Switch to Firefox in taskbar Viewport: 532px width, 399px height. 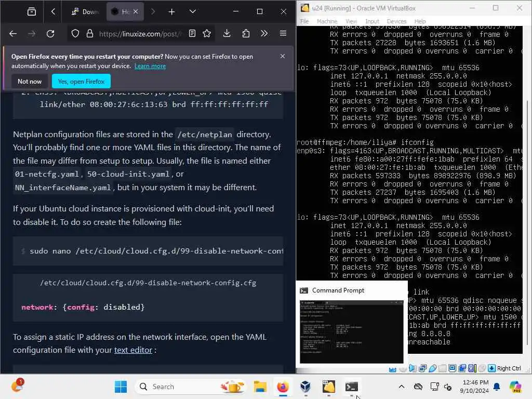point(283,387)
